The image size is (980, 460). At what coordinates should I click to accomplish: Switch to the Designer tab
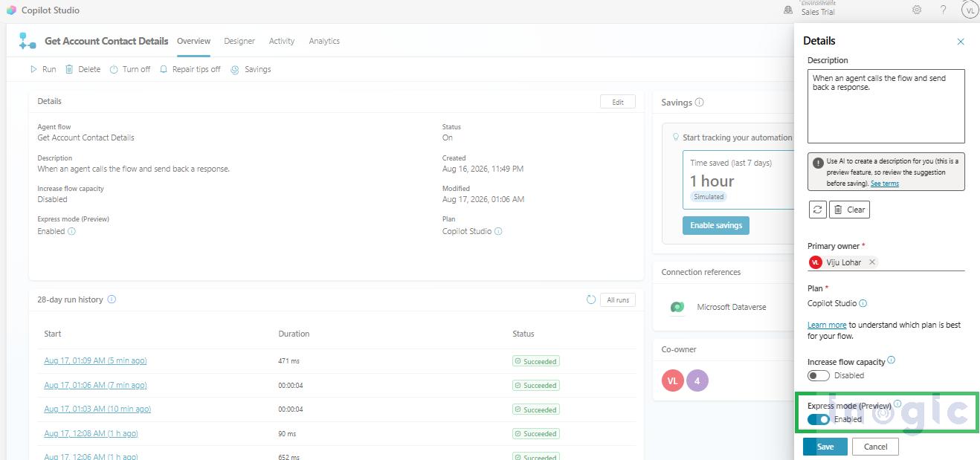tap(239, 41)
